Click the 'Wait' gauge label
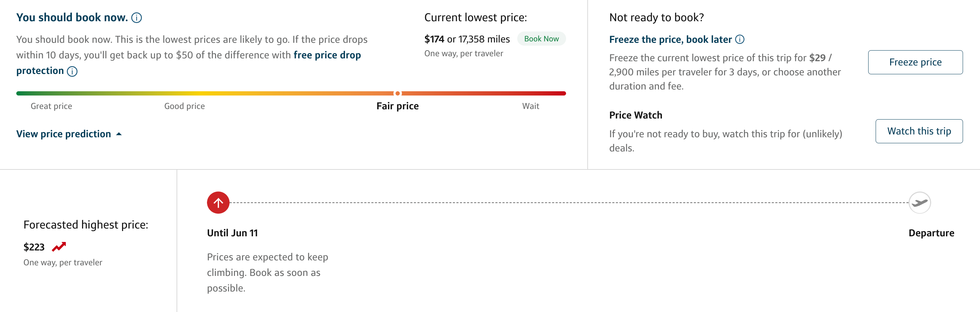Viewport: 980px width, 312px height. pos(530,106)
